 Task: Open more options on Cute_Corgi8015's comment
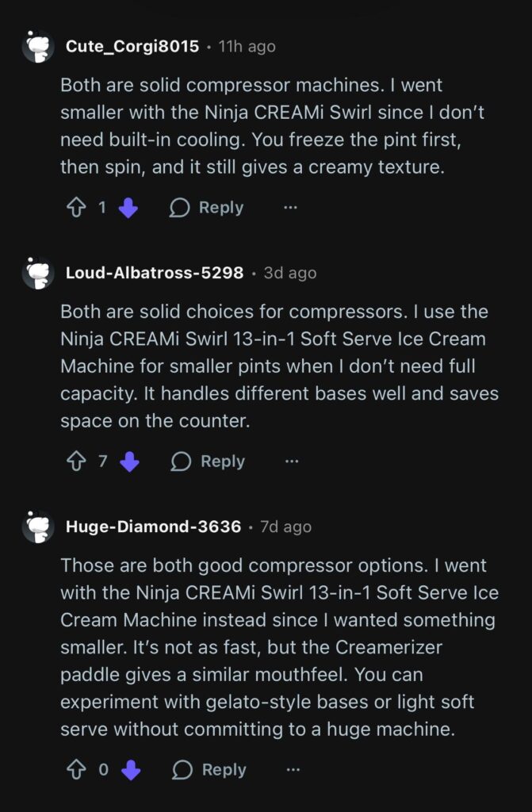(290, 208)
